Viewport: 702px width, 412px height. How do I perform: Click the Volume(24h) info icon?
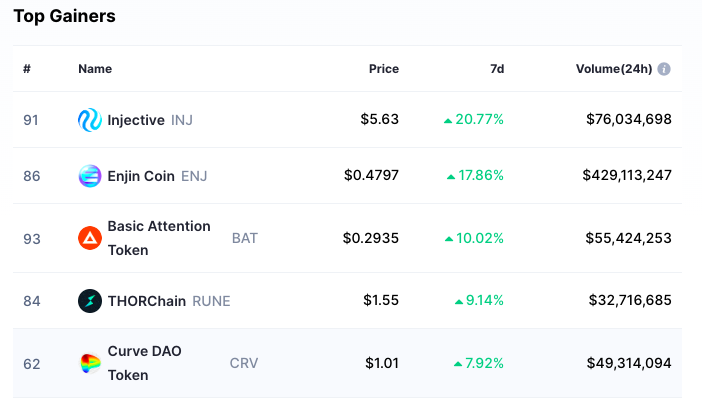pos(664,69)
